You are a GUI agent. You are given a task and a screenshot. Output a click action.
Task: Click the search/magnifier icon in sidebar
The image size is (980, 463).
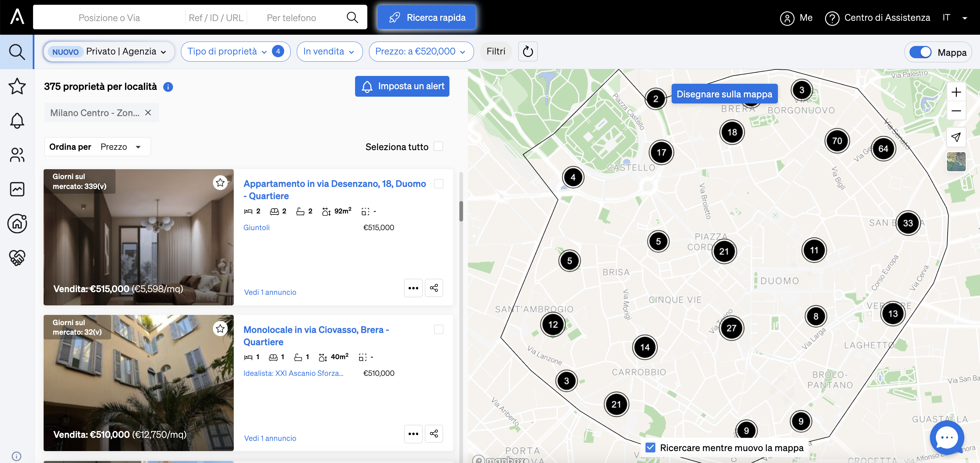pyautogui.click(x=17, y=51)
